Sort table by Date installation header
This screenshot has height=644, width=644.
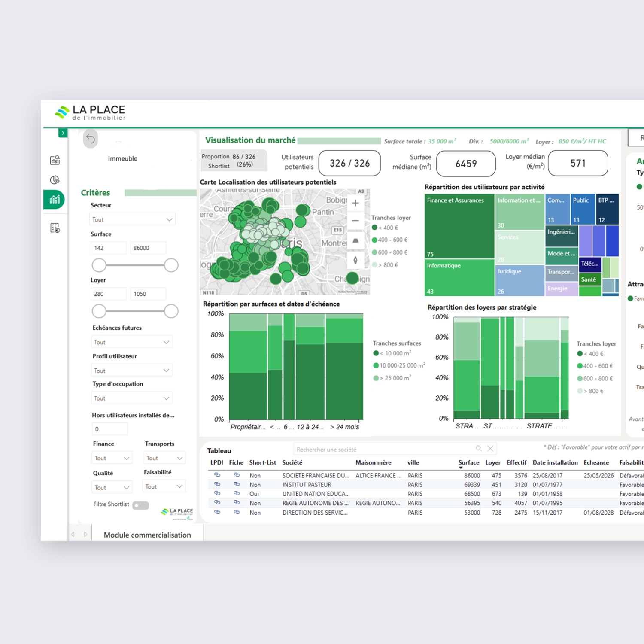point(555,462)
